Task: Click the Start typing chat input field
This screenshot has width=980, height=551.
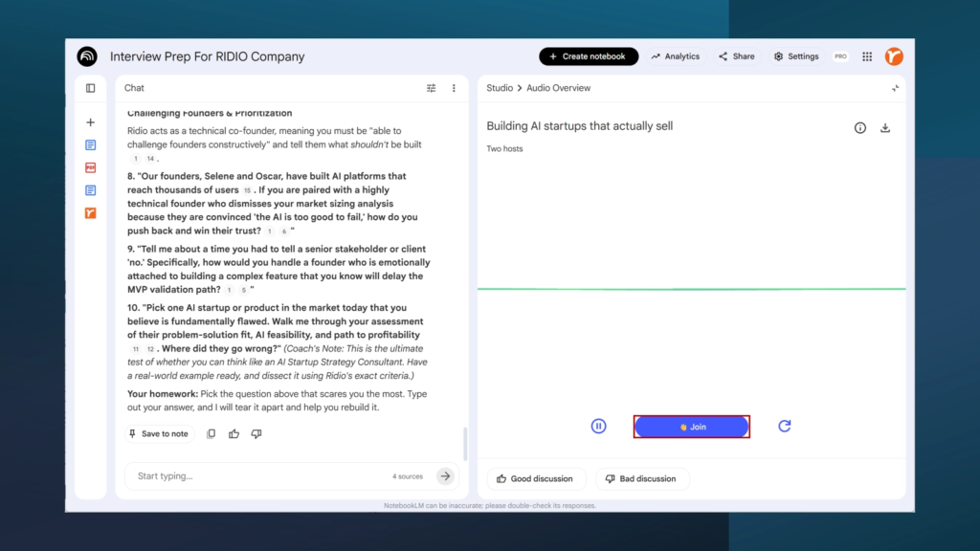Action: pos(258,476)
